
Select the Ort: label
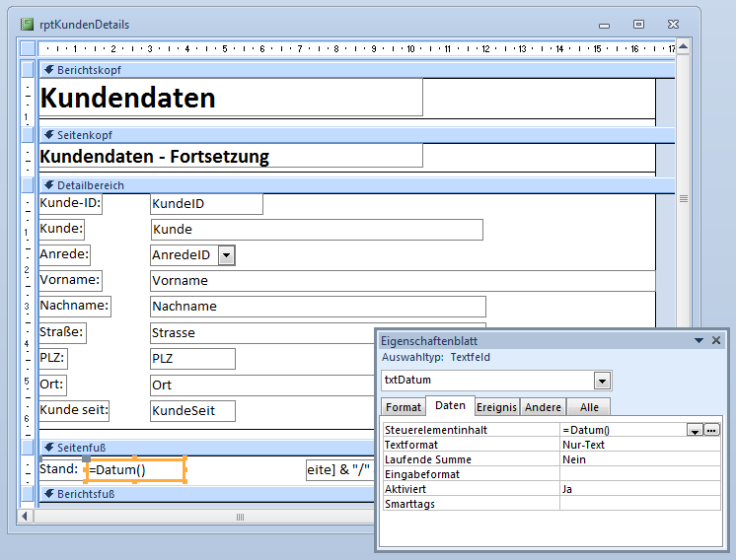(x=52, y=385)
